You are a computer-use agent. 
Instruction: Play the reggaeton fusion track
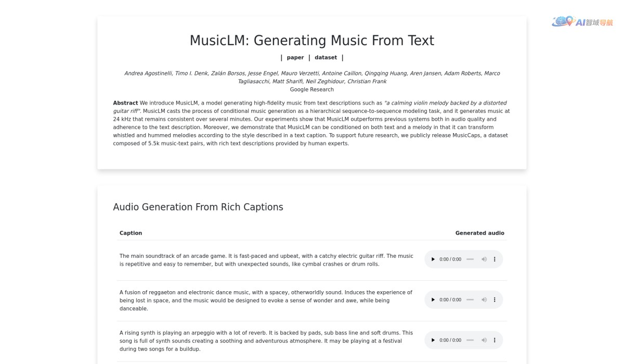(433, 300)
